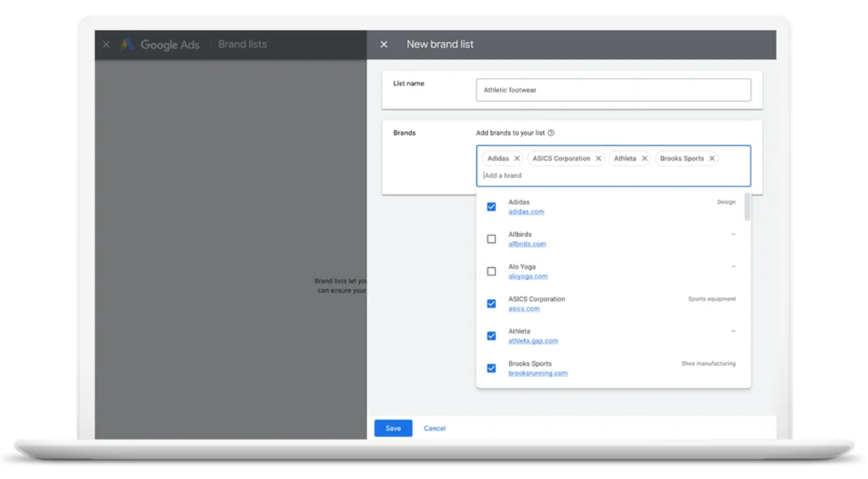Uncheck the ASICS Corporation checkbox
Viewport: 868px width, 479px height.
tap(491, 304)
